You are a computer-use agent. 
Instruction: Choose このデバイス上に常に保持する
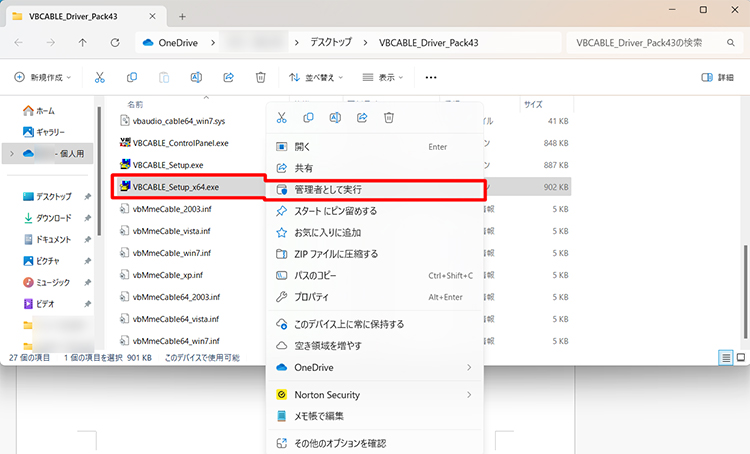375,324
